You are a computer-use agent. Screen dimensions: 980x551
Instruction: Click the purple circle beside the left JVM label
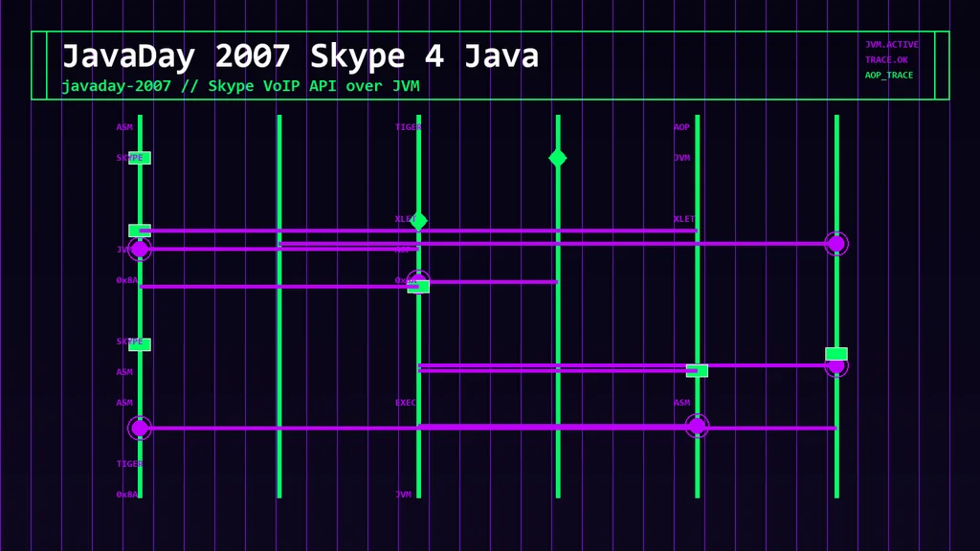point(140,250)
